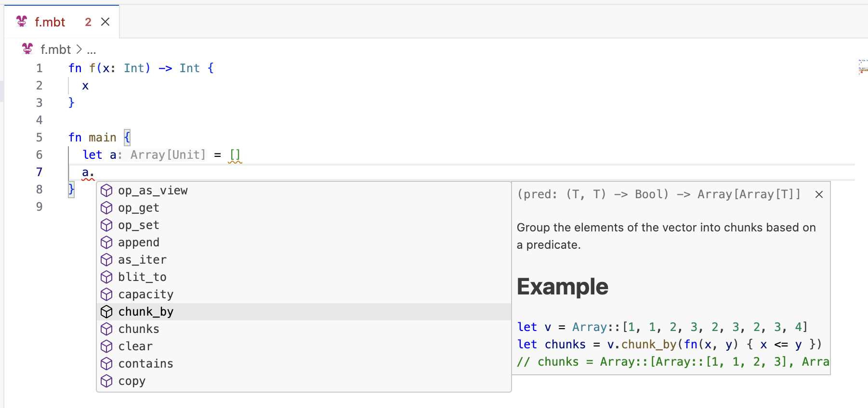Screen dimensions: 868x408
Task: Choose the capacity completion item
Action: coord(145,294)
